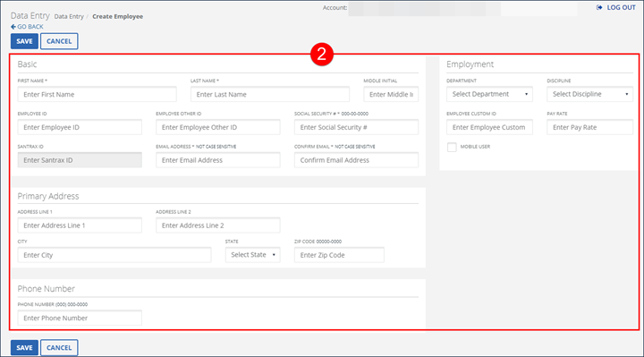Click the Employee ID input

80,127
